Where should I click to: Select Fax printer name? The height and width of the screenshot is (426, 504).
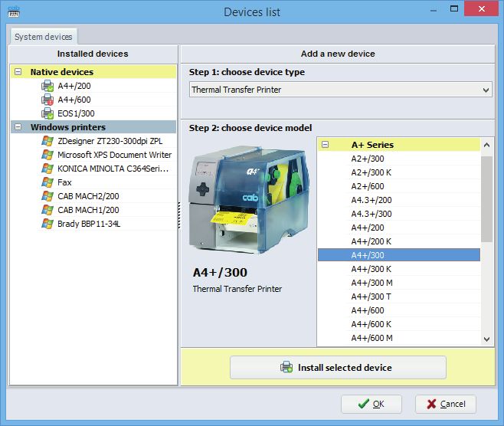pos(64,182)
